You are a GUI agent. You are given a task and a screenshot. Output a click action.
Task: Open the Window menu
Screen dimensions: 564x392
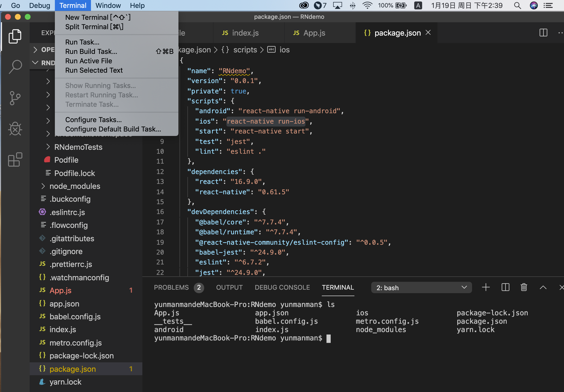coord(108,5)
